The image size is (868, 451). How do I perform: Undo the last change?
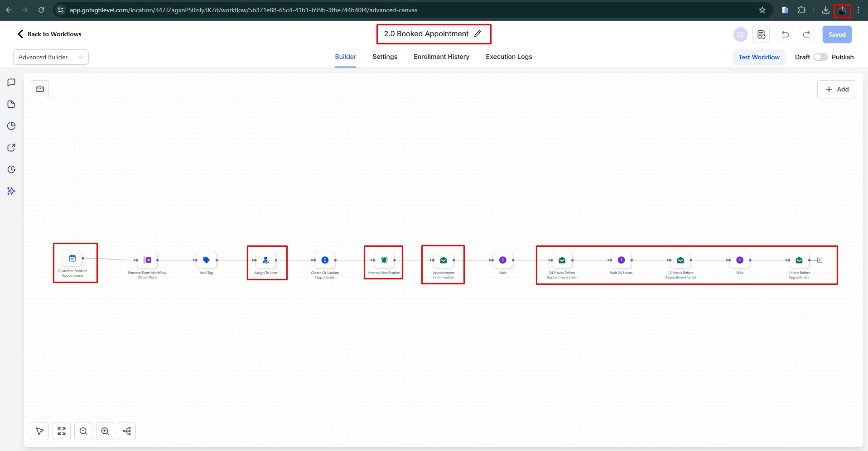[786, 34]
